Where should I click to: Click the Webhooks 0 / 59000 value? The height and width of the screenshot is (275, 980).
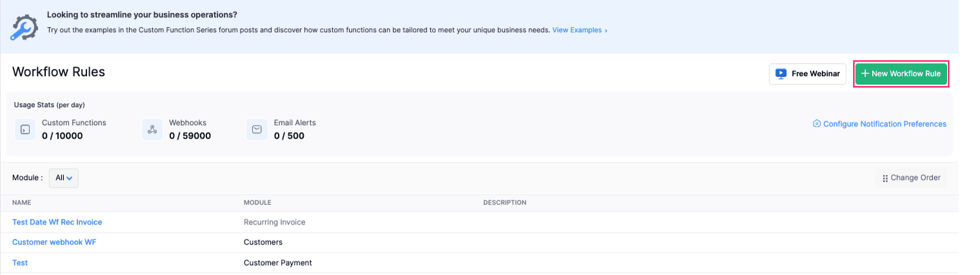click(x=190, y=136)
